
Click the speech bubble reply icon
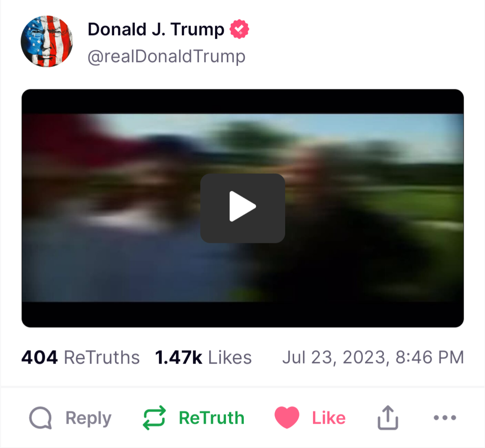[x=40, y=418]
